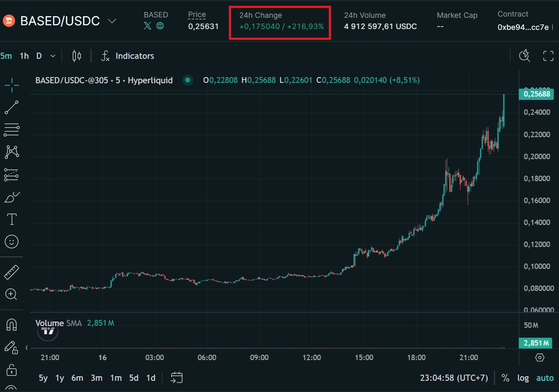Select the Fibonacci retracement tool
This screenshot has width=559, height=392.
(12, 130)
